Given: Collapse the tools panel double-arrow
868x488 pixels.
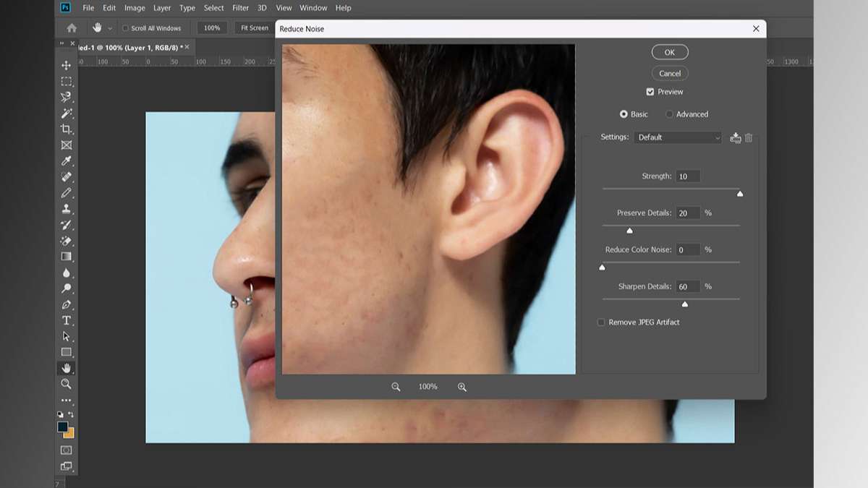Looking at the screenshot, I should point(62,44).
